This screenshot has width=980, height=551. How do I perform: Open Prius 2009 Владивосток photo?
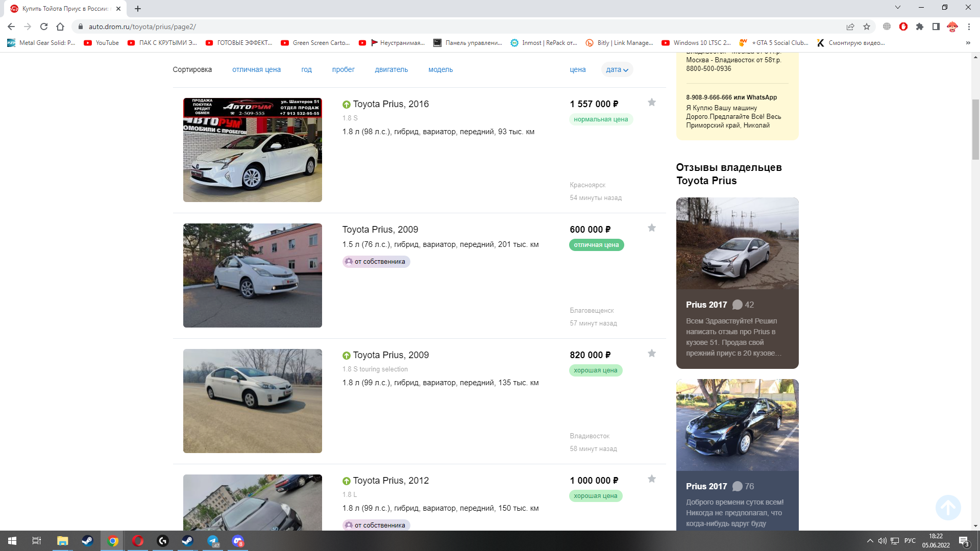[253, 401]
